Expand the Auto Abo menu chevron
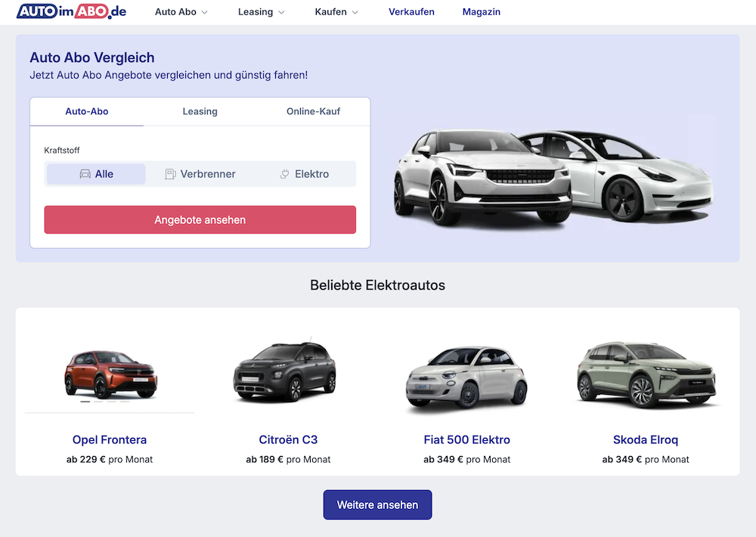 click(204, 13)
